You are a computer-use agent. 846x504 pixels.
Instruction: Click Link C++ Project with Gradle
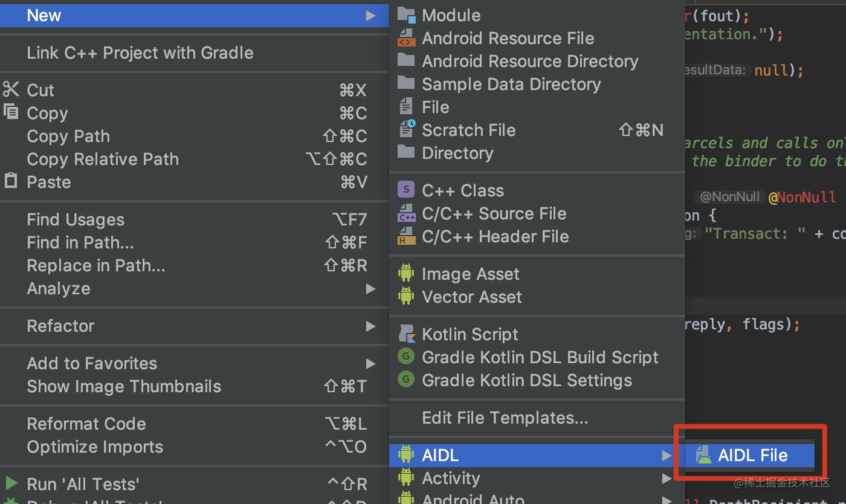(x=140, y=53)
